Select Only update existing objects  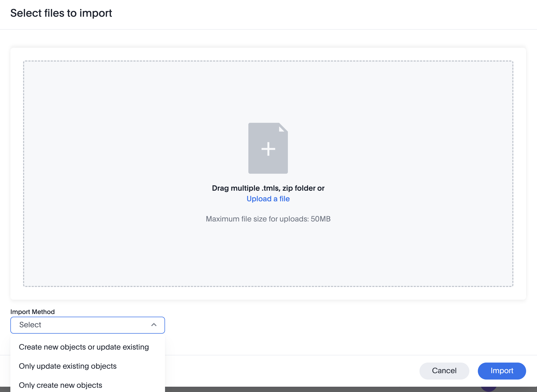(x=67, y=366)
